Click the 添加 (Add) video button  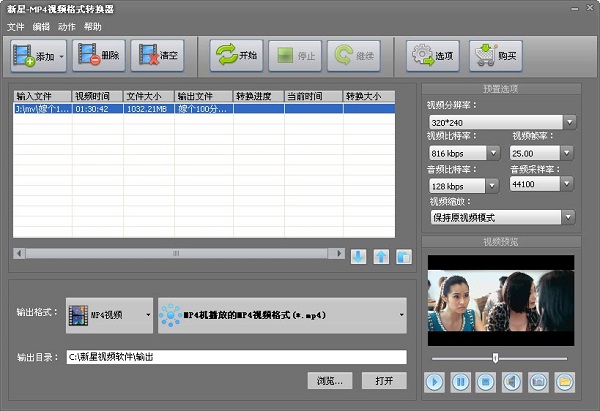click(38, 56)
